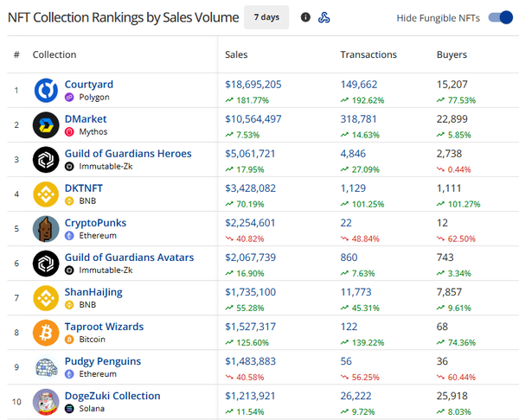This screenshot has height=420, width=519.
Task: Click Courtyard's $18,695,205 sales value
Action: [253, 85]
